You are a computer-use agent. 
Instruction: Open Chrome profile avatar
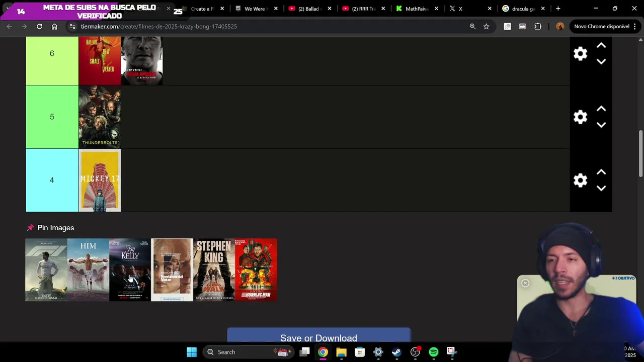[560, 26]
